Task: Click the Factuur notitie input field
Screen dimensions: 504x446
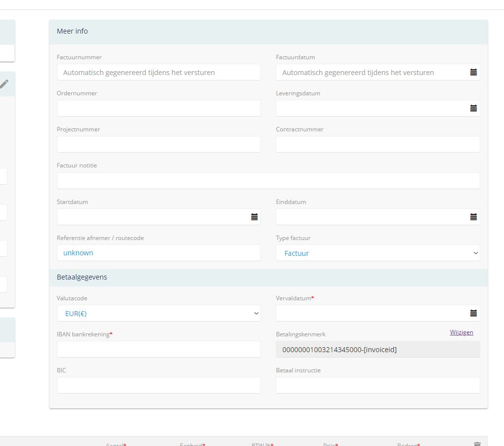Action: tap(268, 181)
